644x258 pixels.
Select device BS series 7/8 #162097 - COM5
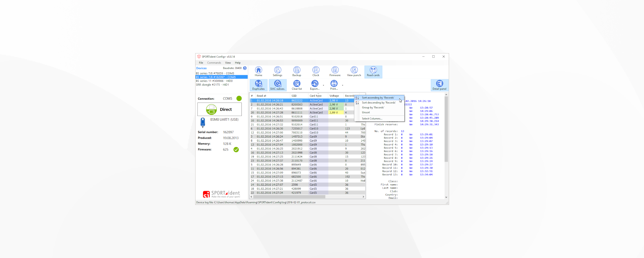pos(221,77)
